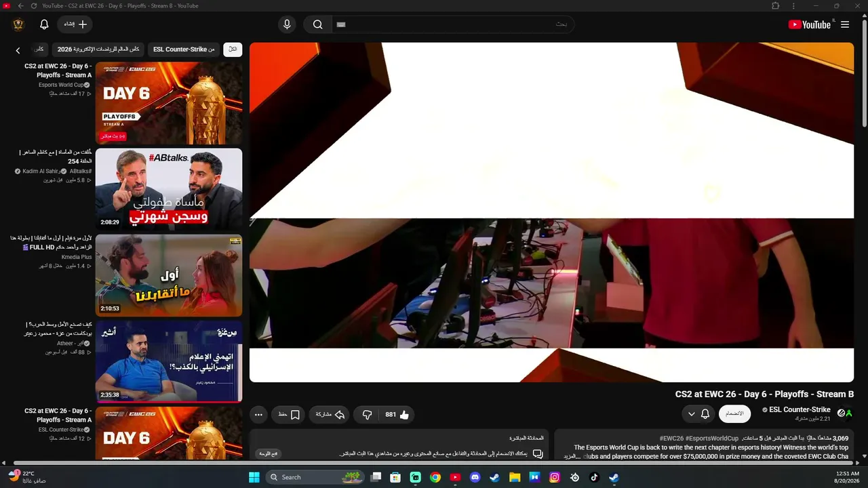This screenshot has height=488, width=868.
Task: Open Kadim Al Sahir ABtalks video title
Action: 55,157
